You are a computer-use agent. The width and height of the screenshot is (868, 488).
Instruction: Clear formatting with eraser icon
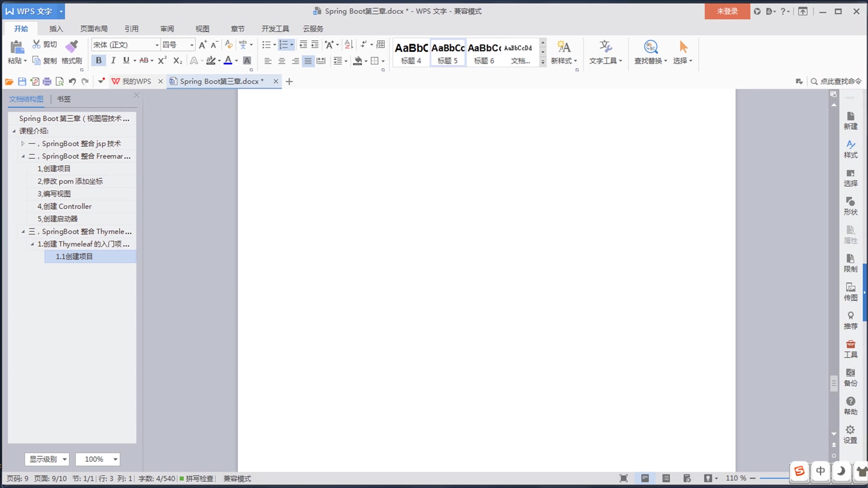tap(229, 44)
